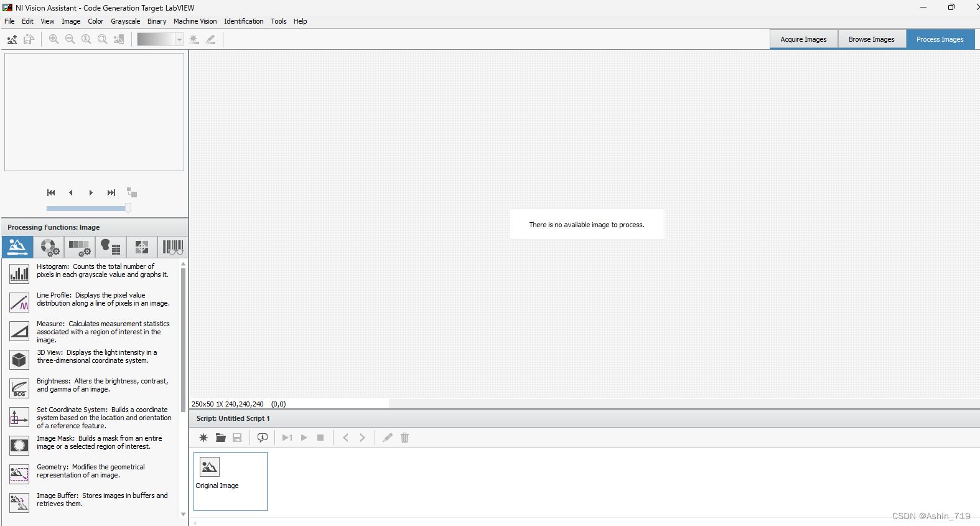
Task: Click the starburst palette icon beside gradient
Action: 194,39
